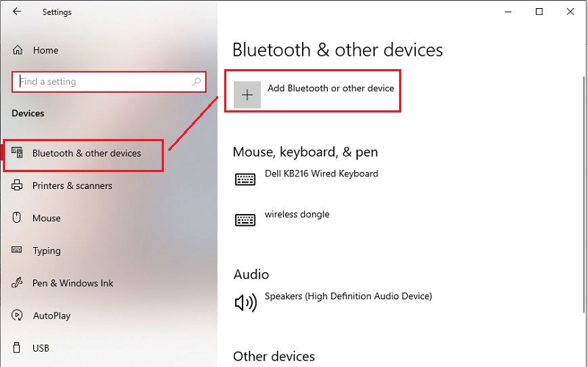Click the Speakers audio device icon

click(x=245, y=302)
